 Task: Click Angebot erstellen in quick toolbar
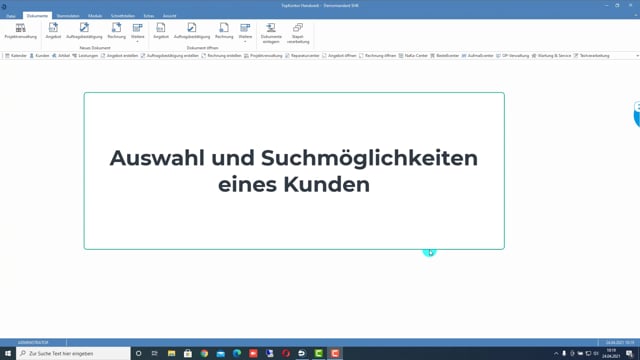tap(119, 56)
